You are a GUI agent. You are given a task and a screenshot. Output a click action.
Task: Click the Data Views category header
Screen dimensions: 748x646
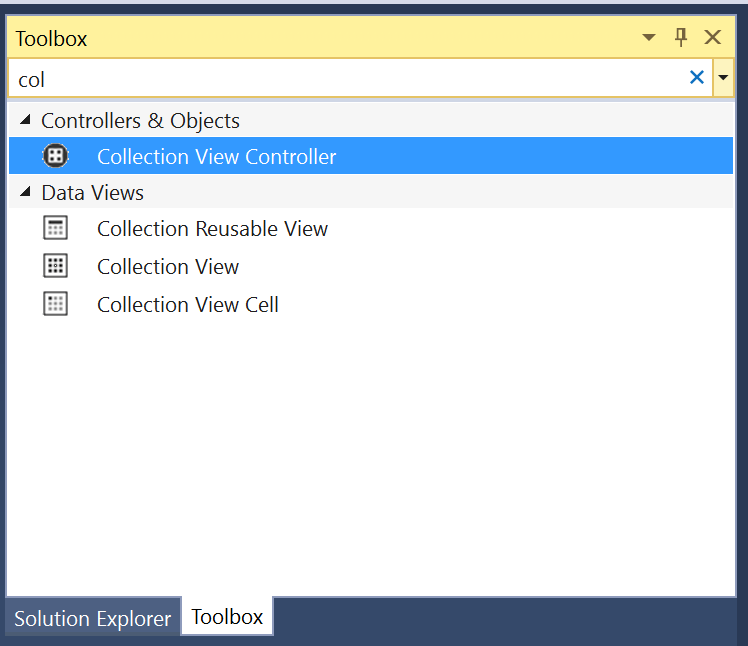pyautogui.click(x=92, y=192)
